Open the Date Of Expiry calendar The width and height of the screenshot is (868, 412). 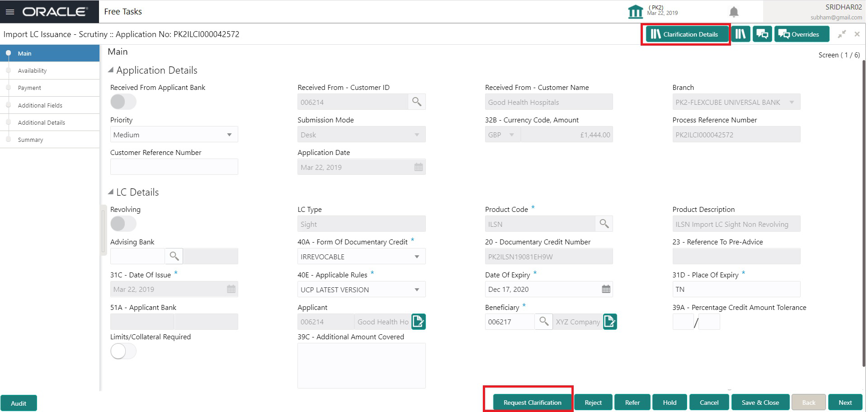pos(606,289)
